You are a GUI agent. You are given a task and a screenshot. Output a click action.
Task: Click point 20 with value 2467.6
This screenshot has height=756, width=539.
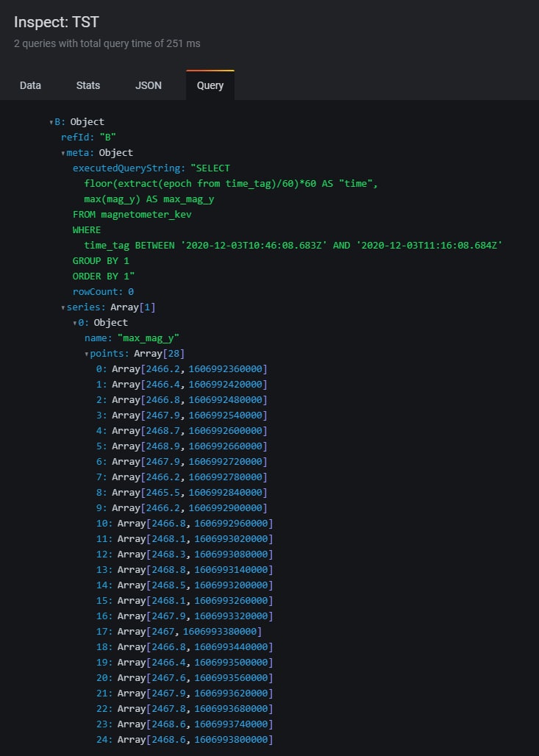coord(169,677)
